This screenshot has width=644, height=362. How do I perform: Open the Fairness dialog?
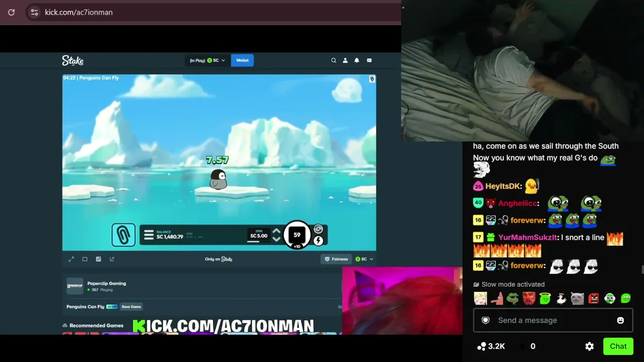click(336, 259)
